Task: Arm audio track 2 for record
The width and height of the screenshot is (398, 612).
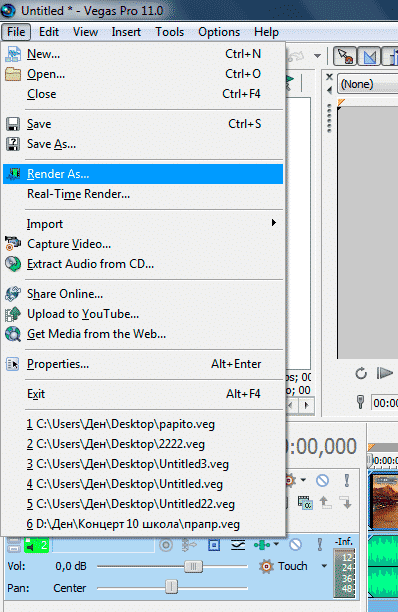Action: coord(166,545)
